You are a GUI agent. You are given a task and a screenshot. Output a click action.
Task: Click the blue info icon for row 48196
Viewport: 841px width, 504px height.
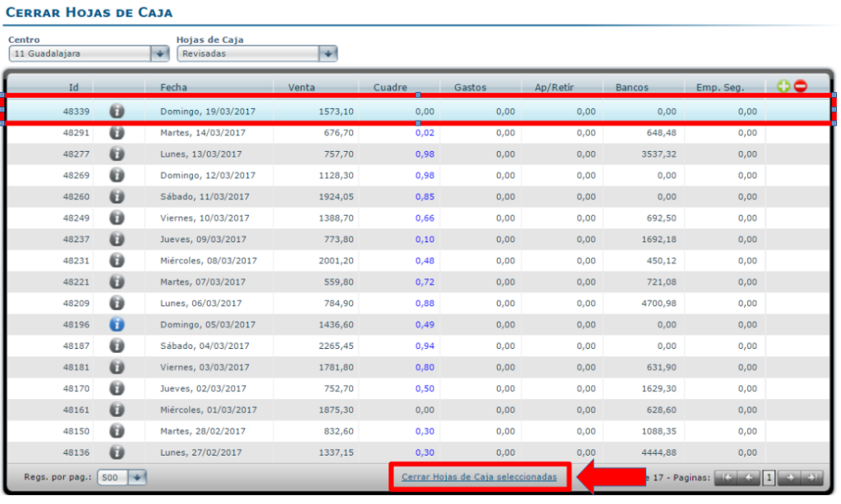pyautogui.click(x=117, y=324)
